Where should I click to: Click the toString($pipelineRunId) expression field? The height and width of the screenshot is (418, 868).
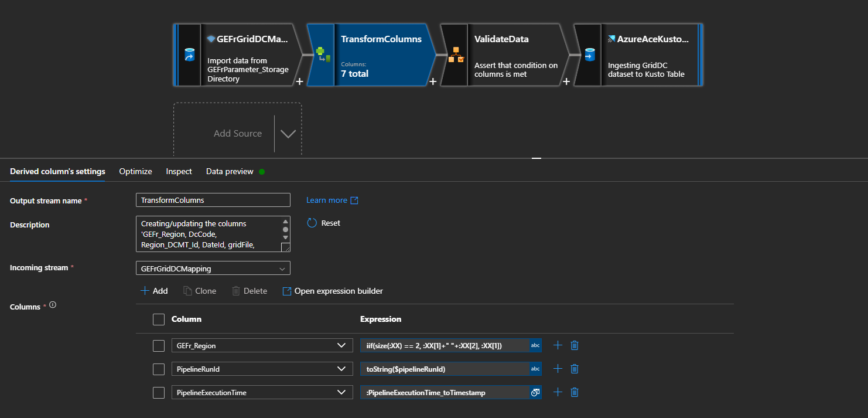pyautogui.click(x=445, y=369)
